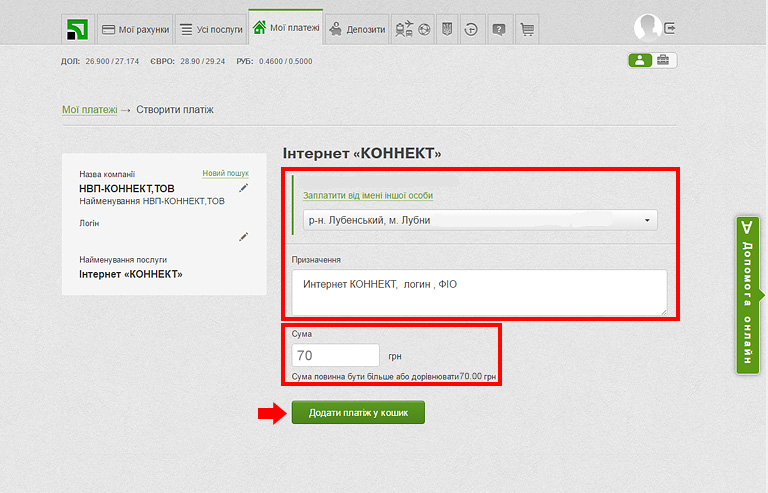Switch to business briefcase account mode

[x=664, y=61]
